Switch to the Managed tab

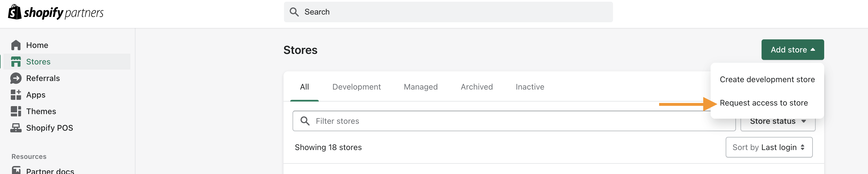421,87
